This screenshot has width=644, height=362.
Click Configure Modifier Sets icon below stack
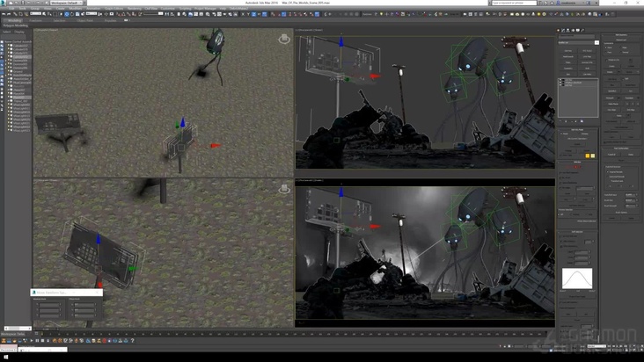coord(582,121)
